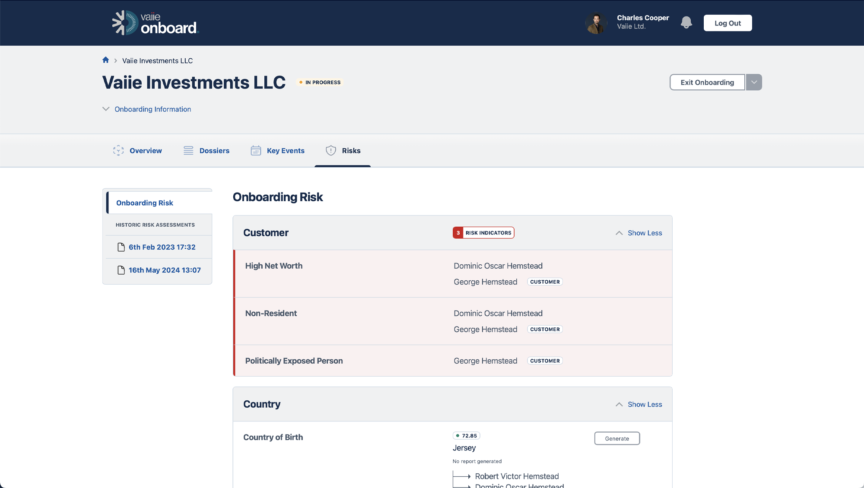This screenshot has height=488, width=864.
Task: Click the Exit Onboarding button
Action: point(707,82)
